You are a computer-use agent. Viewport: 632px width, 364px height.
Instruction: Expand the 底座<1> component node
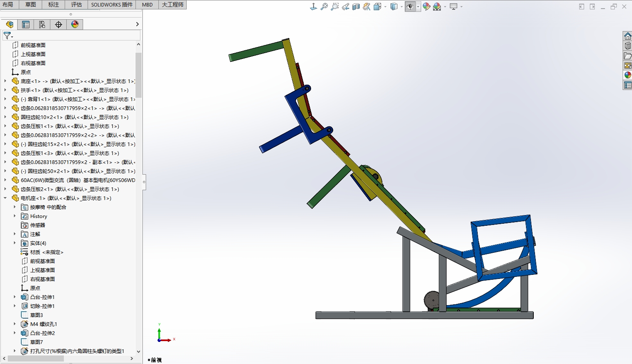(x=5, y=81)
